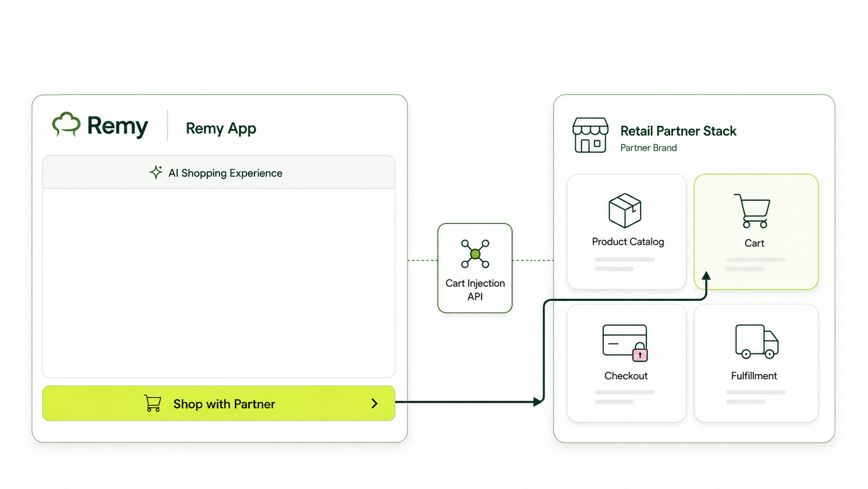The image size is (868, 489).
Task: Select the highlighted Cart card
Action: coord(756,232)
